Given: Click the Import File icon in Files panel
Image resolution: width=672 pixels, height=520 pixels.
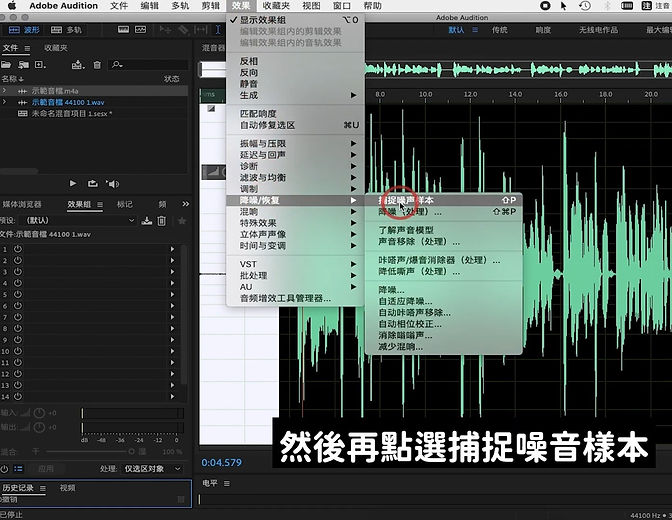Looking at the screenshot, I should point(23,65).
